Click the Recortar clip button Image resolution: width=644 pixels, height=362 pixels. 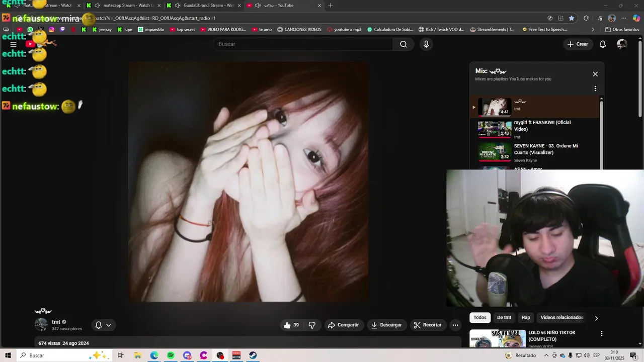(427, 325)
